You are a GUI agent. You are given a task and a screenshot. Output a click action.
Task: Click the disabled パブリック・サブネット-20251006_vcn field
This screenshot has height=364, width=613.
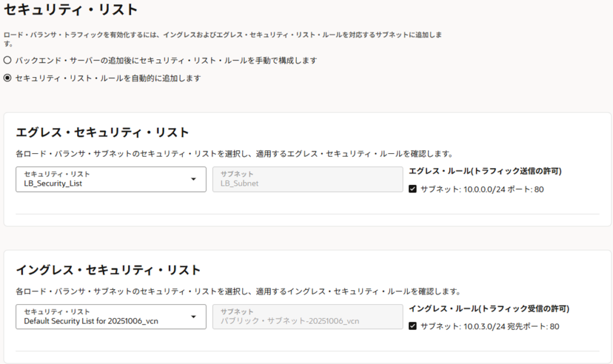click(308, 316)
